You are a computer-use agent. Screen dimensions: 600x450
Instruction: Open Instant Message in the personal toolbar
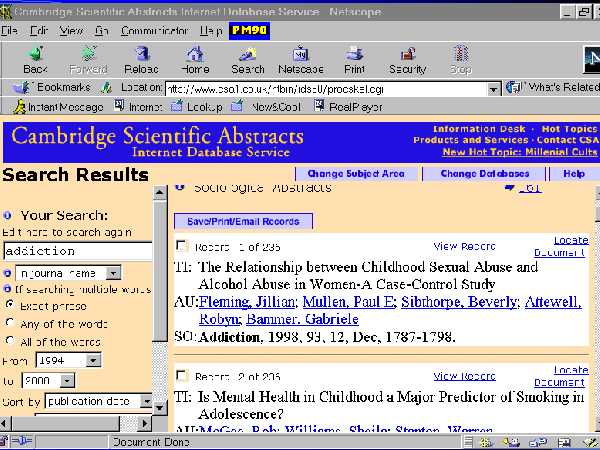point(58,107)
